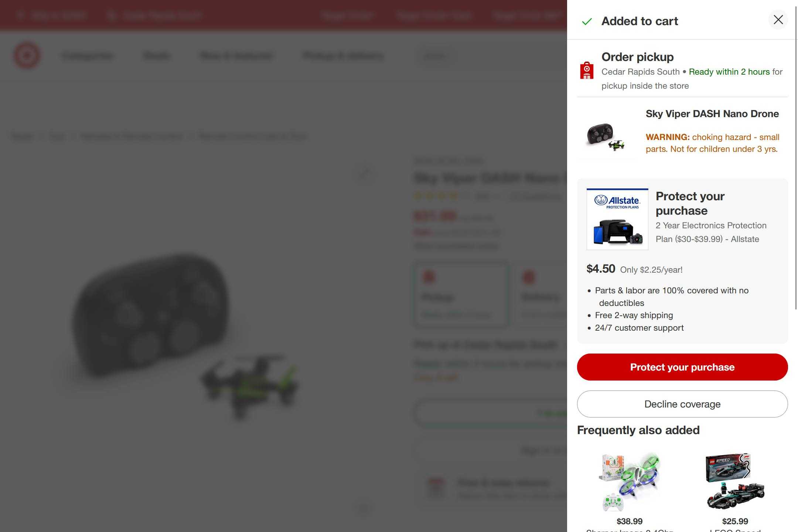The image size is (798, 532).
Task: Click 'Parts & labor are 100% covered' bullet
Action: [x=671, y=297]
